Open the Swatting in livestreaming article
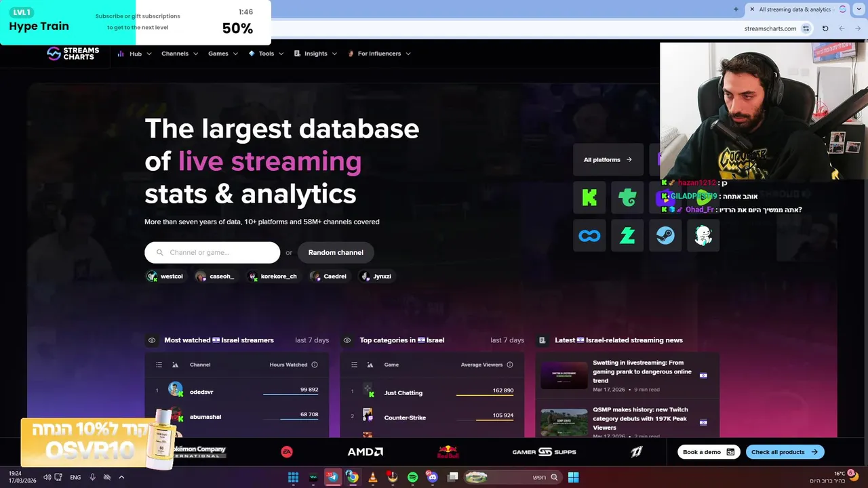The height and width of the screenshot is (488, 868). click(x=642, y=371)
